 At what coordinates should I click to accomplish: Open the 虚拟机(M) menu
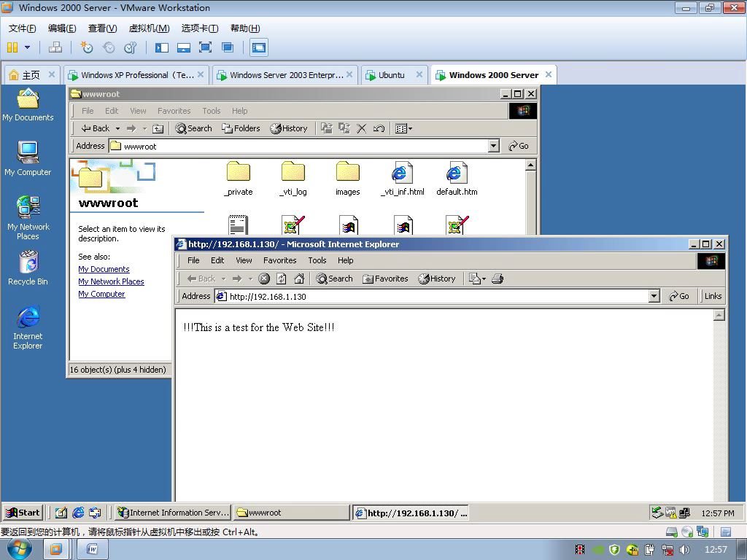coord(149,28)
